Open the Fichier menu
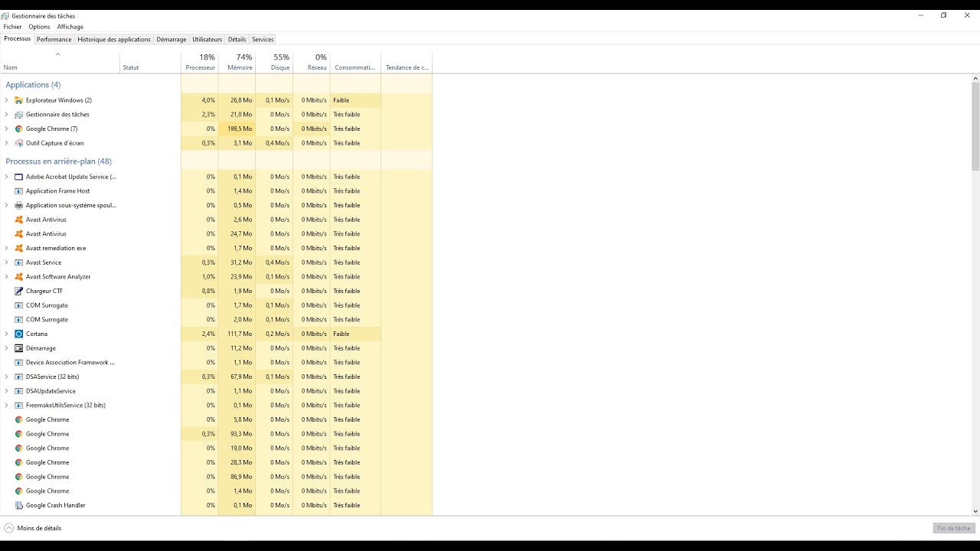The width and height of the screenshot is (980, 551). (12, 27)
